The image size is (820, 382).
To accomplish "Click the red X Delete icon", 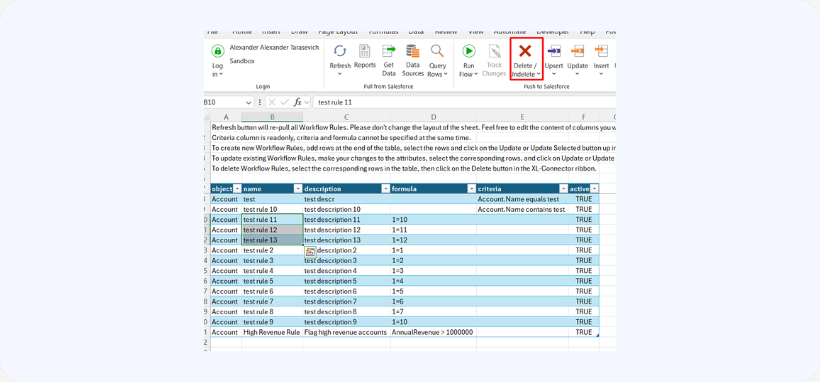I will (525, 50).
